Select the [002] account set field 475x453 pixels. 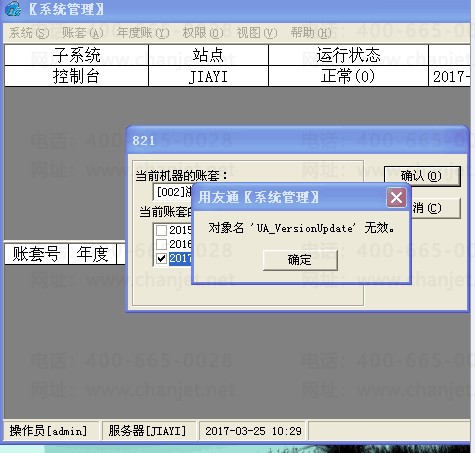tap(173, 192)
